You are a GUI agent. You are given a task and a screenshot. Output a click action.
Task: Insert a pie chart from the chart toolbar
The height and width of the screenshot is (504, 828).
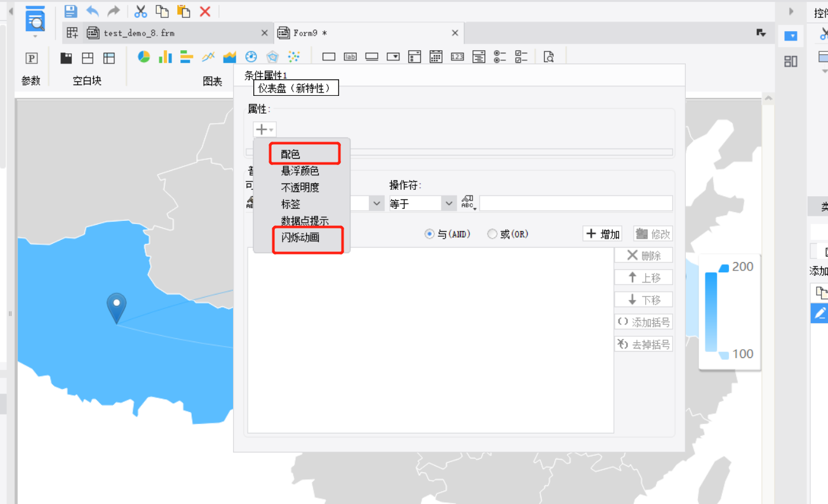coord(144,57)
